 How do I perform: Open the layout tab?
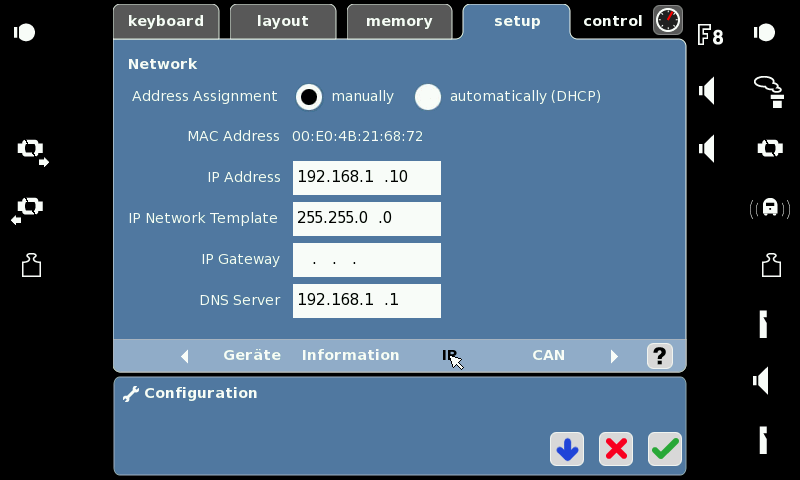tap(283, 21)
